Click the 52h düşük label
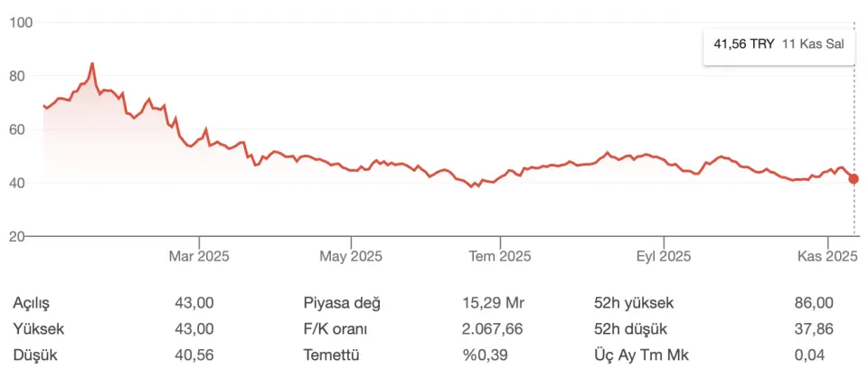Screen dimensions: 868x389 [x=629, y=329]
